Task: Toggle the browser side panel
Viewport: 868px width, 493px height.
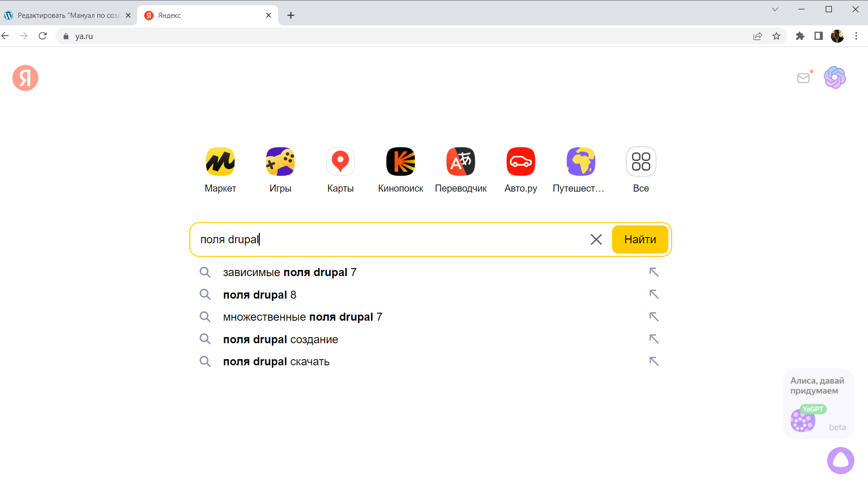Action: pos(819,36)
